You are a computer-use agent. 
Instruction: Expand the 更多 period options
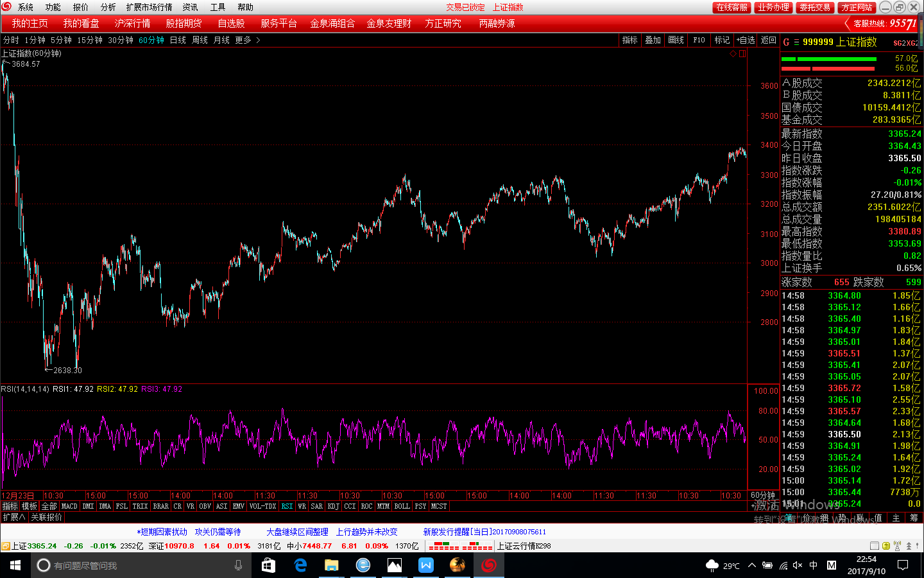click(x=248, y=40)
